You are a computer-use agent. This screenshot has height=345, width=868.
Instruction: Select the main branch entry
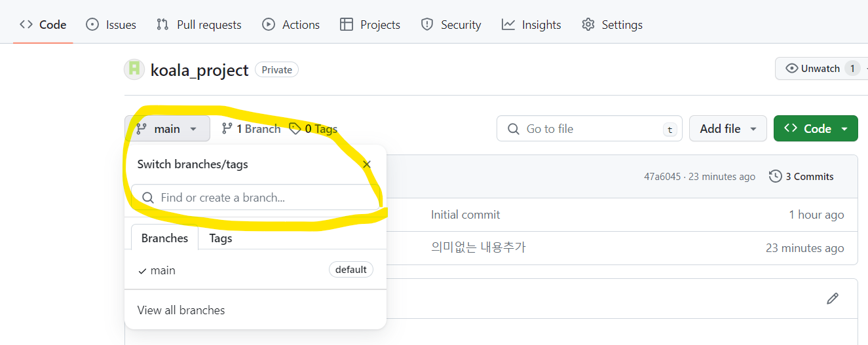[x=255, y=270]
